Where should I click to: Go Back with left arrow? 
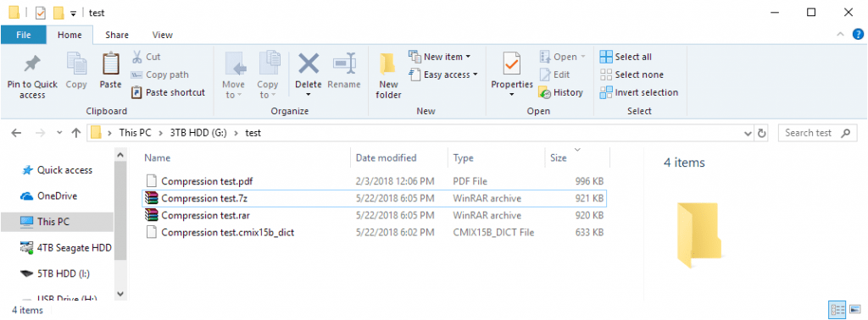click(x=16, y=133)
